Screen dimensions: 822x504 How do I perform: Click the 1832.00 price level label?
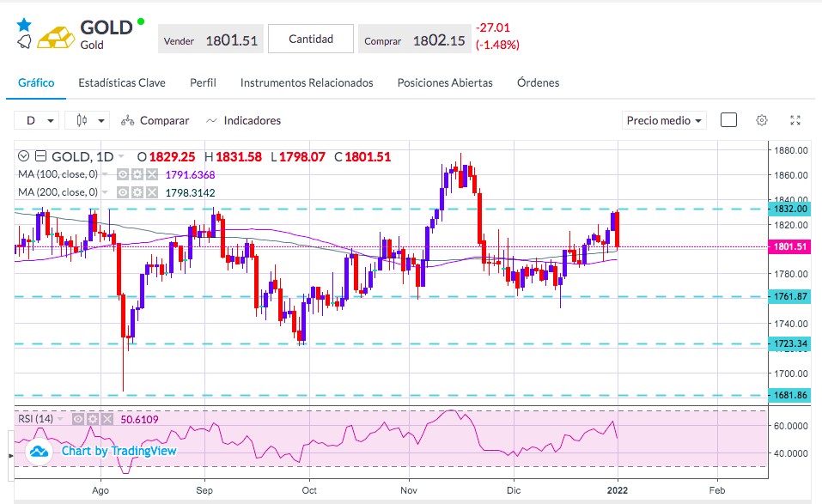(790, 209)
